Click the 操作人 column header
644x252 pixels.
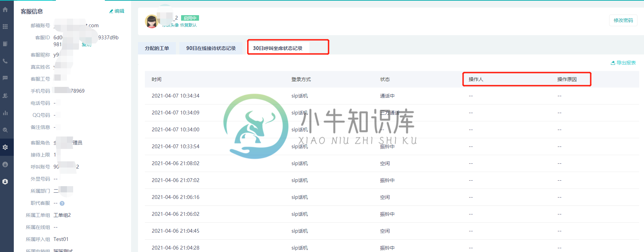coord(476,79)
